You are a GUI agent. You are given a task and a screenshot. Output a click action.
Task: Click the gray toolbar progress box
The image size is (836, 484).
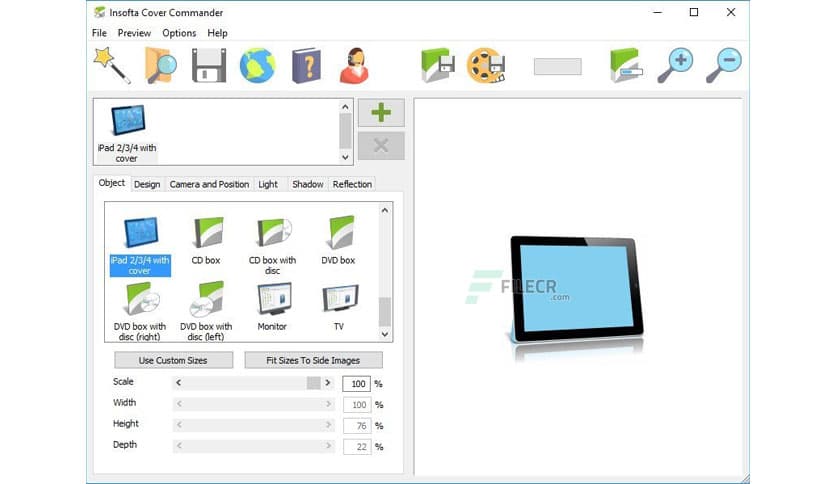tap(558, 67)
